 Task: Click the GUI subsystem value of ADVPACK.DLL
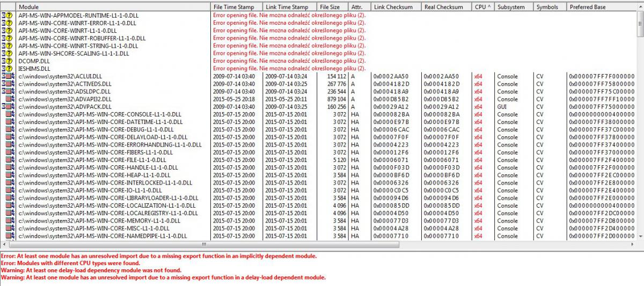pyautogui.click(x=502, y=106)
